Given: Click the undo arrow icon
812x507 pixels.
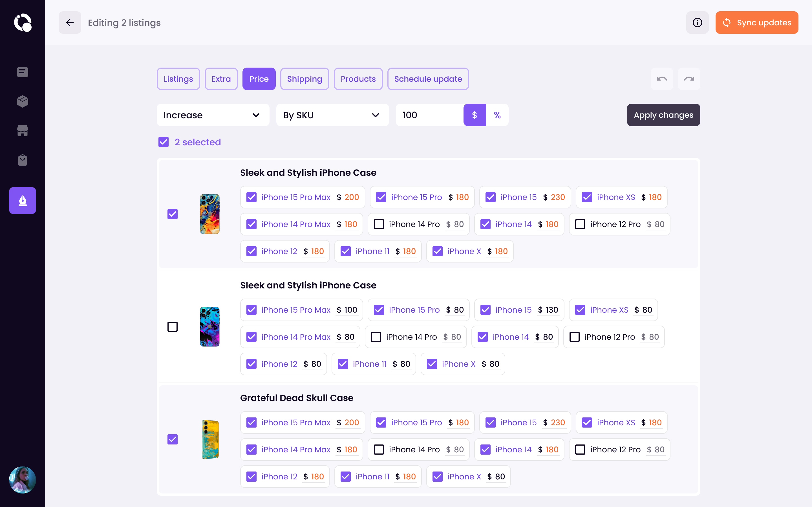Looking at the screenshot, I should [x=662, y=79].
